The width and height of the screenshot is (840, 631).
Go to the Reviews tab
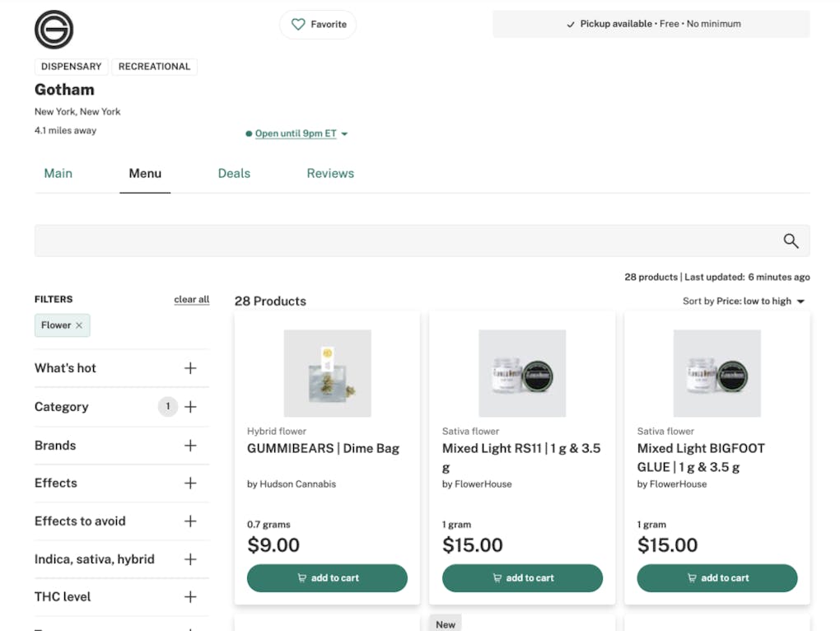click(x=330, y=174)
